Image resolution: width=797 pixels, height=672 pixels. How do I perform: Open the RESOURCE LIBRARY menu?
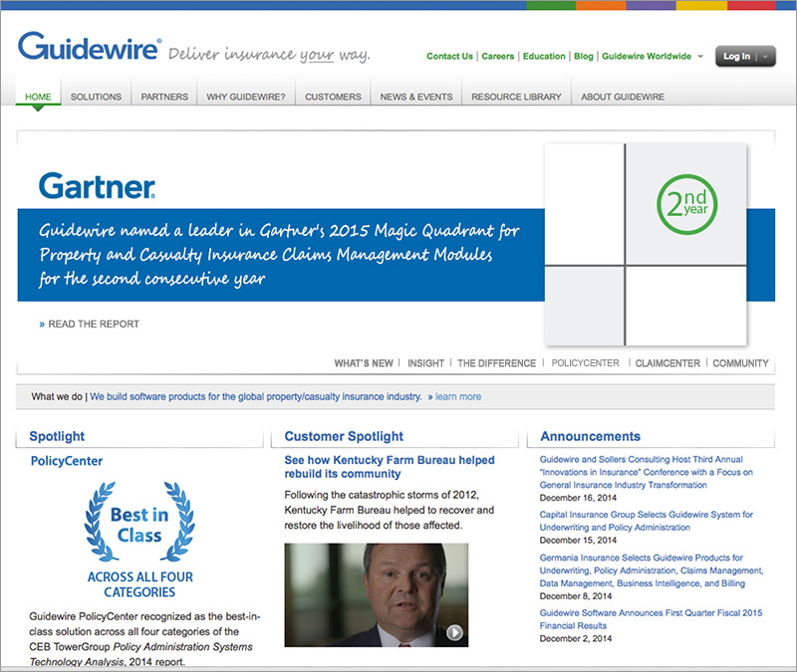point(516,97)
